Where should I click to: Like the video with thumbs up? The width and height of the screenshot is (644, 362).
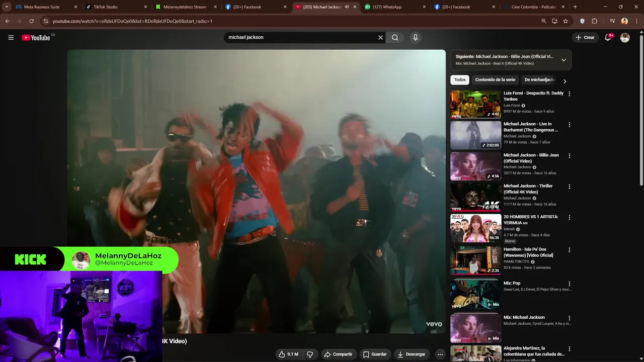point(288,354)
